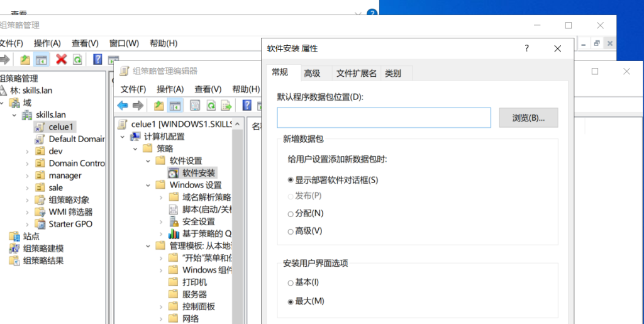Click the refresh icon in the editor toolbar
This screenshot has width=644, height=324.
[211, 106]
